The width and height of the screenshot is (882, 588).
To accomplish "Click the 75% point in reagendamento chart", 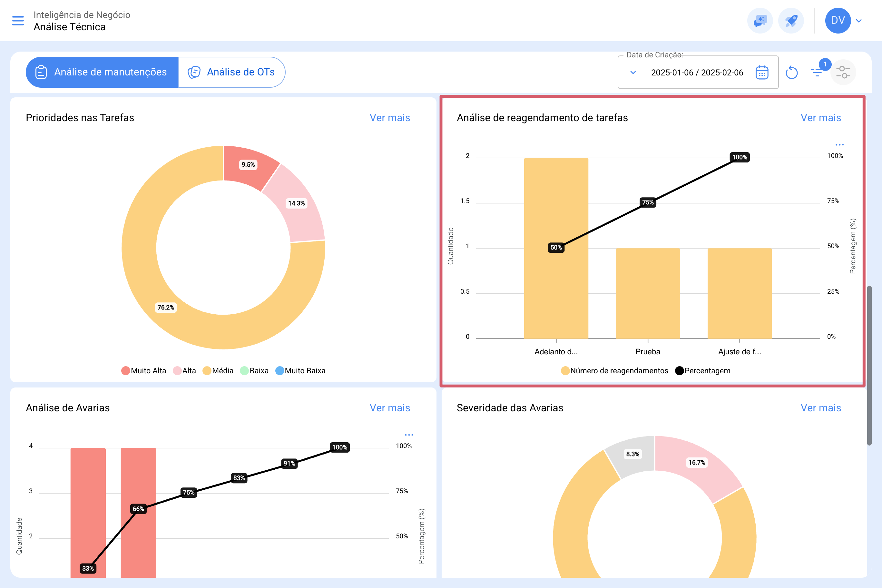I will 648,202.
